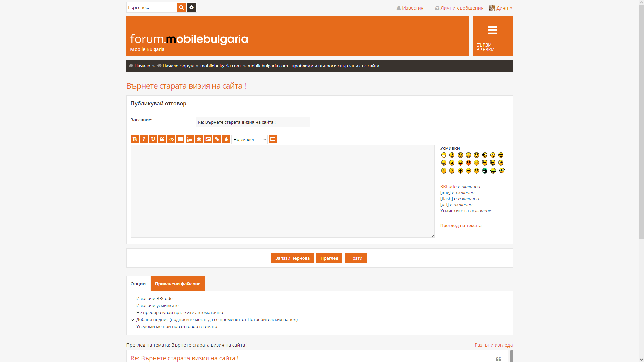The width and height of the screenshot is (644, 362).
Task: Toggle bold text formatting
Action: coord(135,139)
